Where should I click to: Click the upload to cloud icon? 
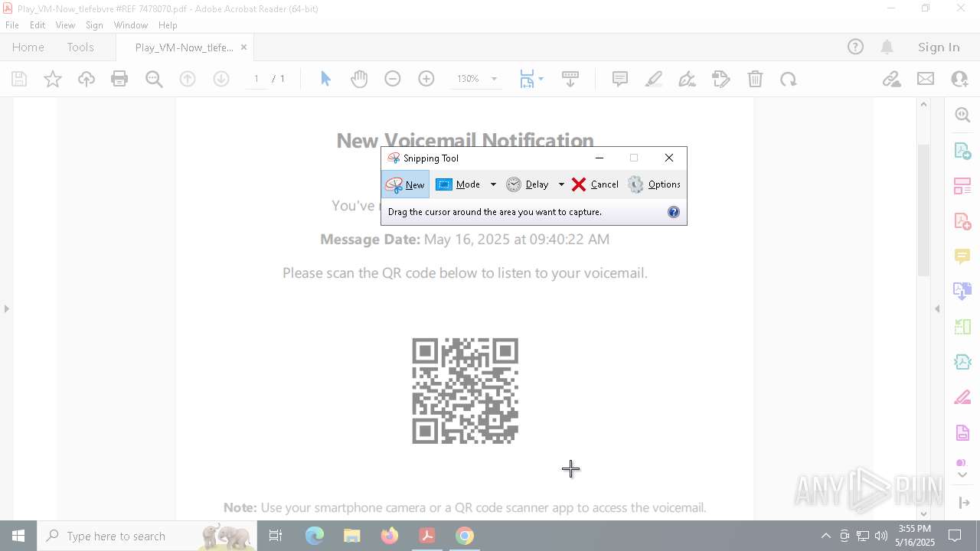(x=87, y=79)
